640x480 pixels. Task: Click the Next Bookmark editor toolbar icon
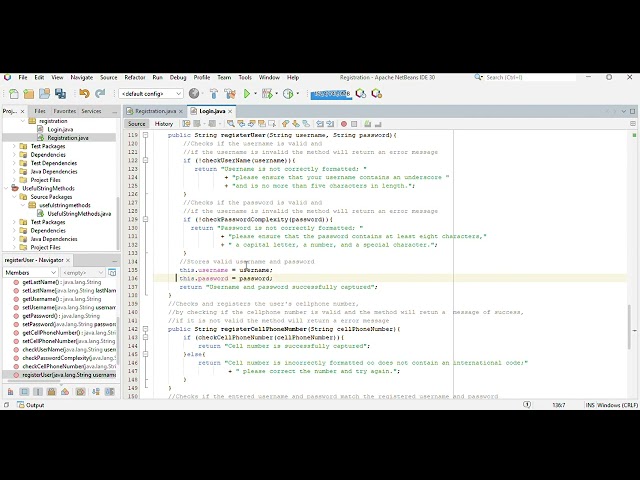point(296,124)
